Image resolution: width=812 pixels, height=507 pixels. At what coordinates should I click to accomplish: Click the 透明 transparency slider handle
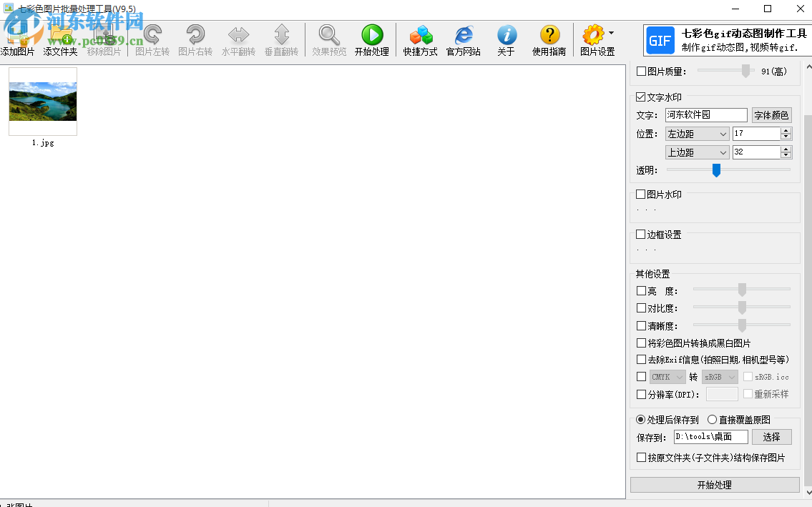[716, 169]
